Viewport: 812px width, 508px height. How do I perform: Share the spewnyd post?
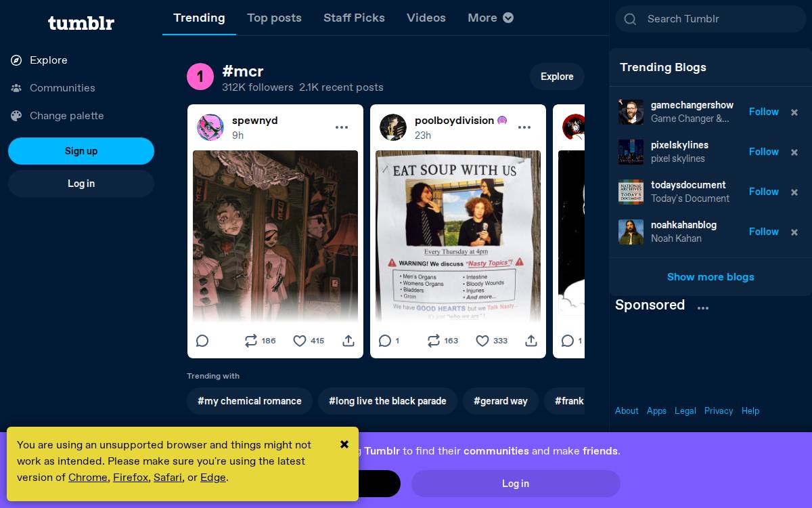[x=348, y=341]
